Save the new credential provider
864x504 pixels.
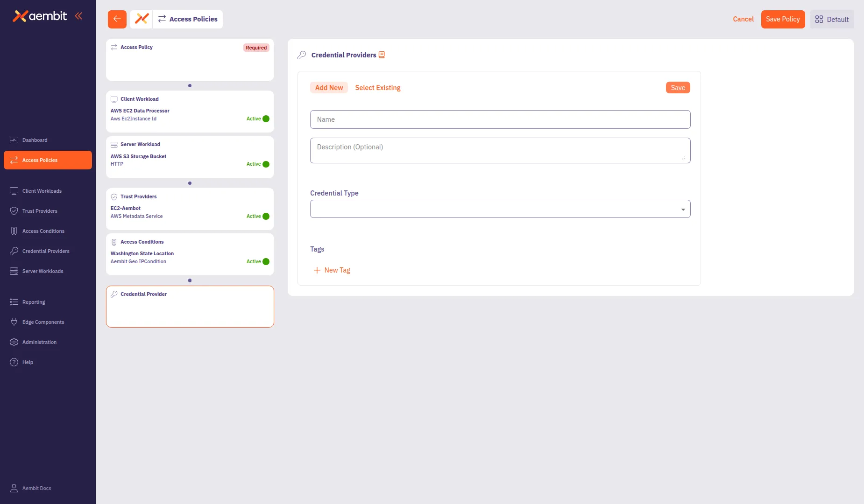pos(677,87)
